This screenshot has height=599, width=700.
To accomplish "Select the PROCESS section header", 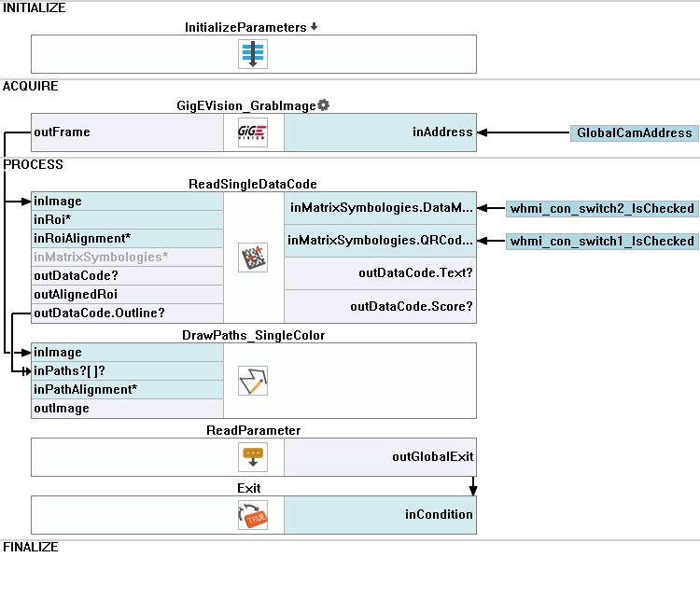I will click(x=34, y=165).
